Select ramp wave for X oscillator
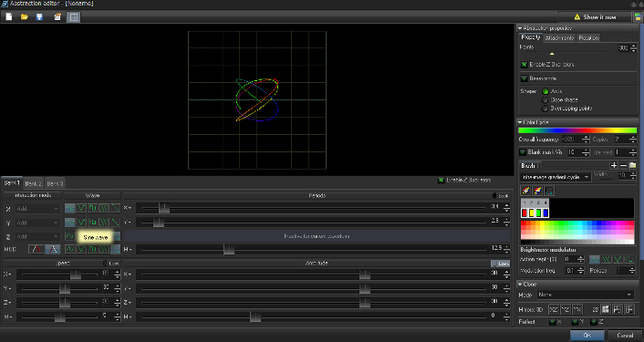Image resolution: width=644 pixels, height=342 pixels. (116, 209)
